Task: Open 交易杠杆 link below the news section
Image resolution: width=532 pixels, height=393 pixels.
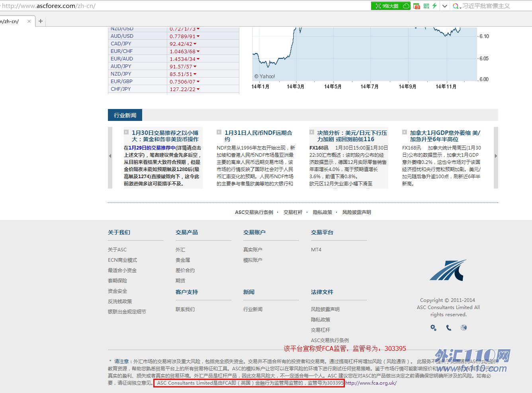Action: click(293, 212)
